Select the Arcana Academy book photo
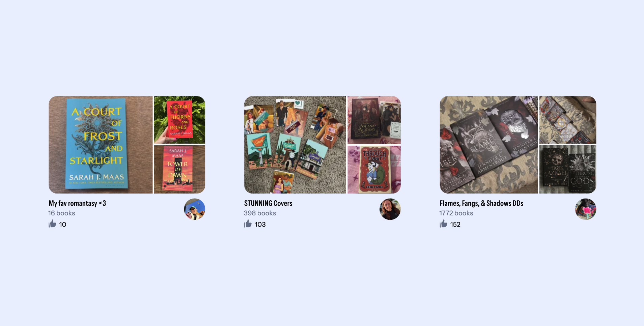 tap(374, 120)
